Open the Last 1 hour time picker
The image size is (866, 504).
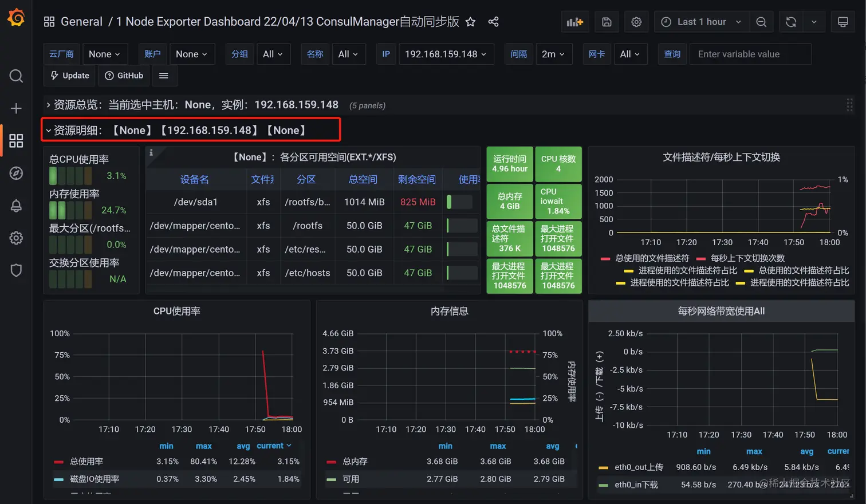(701, 22)
